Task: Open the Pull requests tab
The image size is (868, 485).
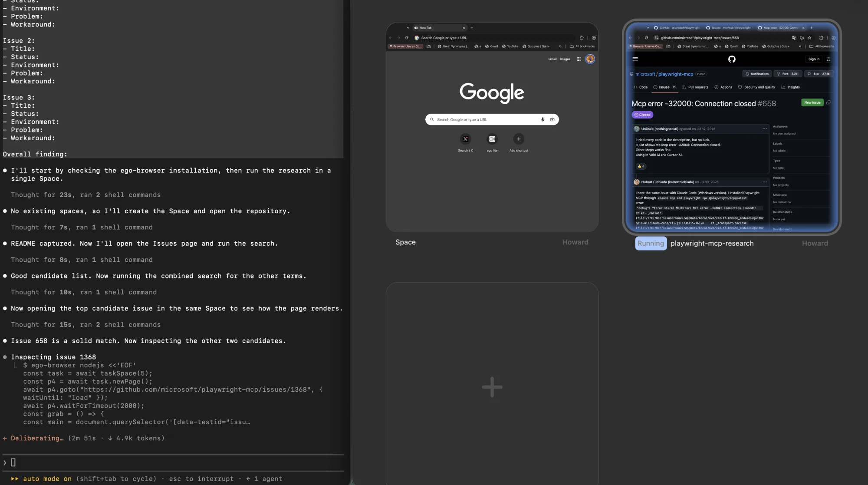Action: pyautogui.click(x=695, y=87)
